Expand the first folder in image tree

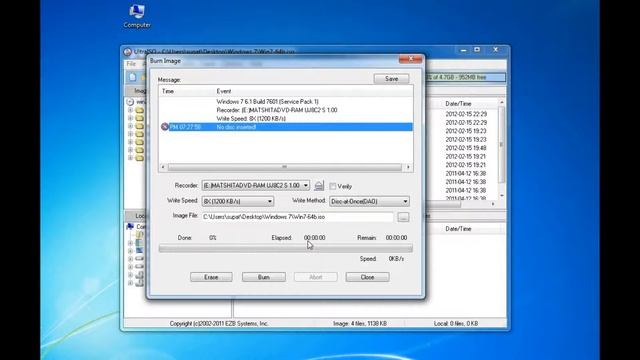point(130,110)
